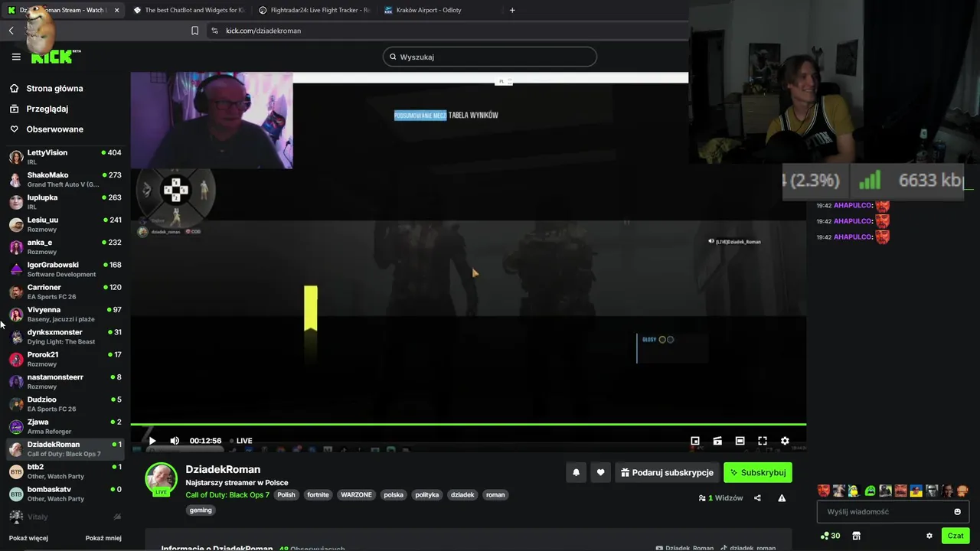This screenshot has height=551, width=980.
Task: Insert the green frog emote
Action: (870, 491)
